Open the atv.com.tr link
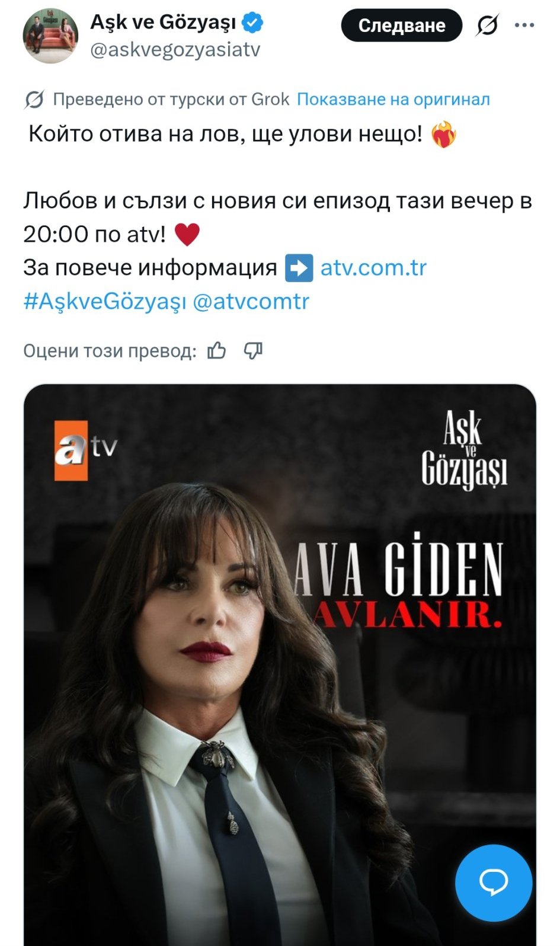The width and height of the screenshot is (560, 946). point(373,268)
